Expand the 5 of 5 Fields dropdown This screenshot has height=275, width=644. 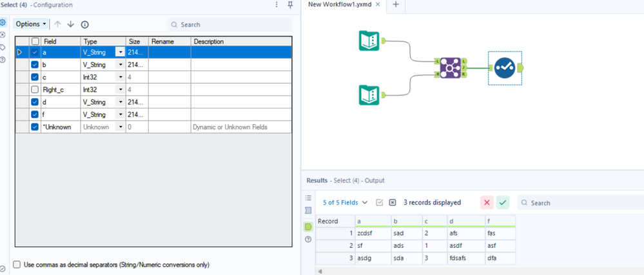click(345, 203)
